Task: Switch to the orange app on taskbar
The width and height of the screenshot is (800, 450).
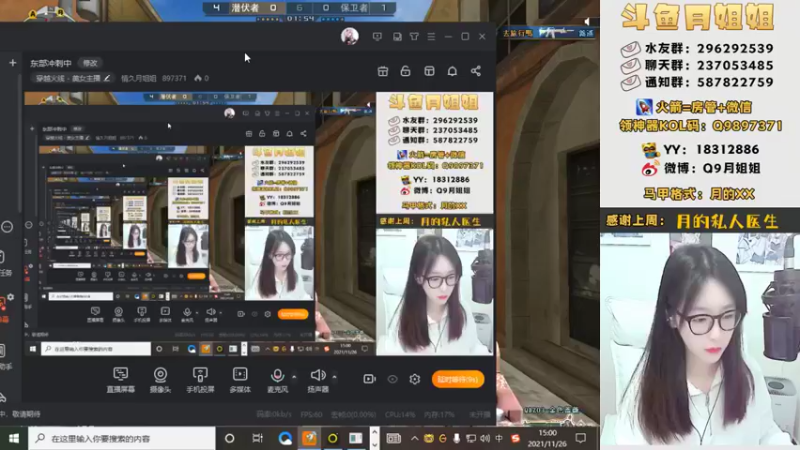Action: click(x=309, y=438)
